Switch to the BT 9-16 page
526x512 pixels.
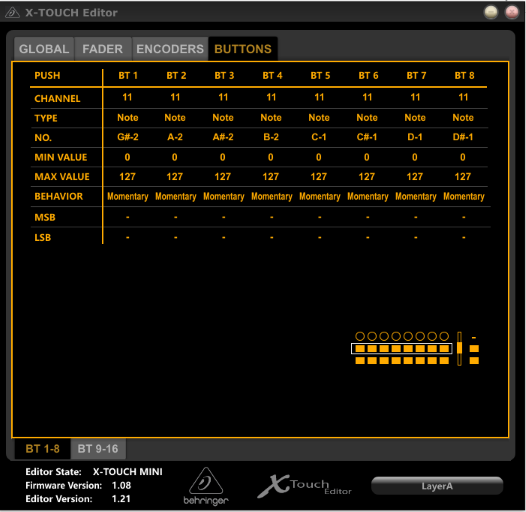[98, 449]
